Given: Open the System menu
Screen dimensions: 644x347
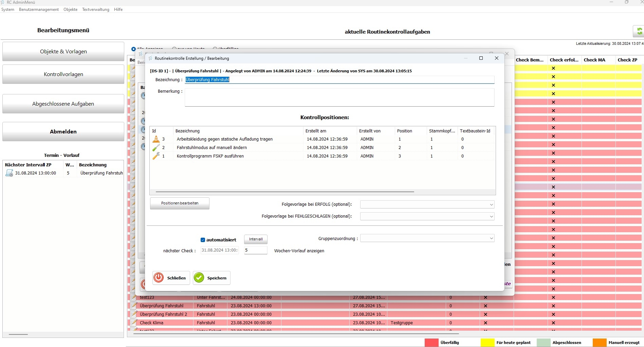Looking at the screenshot, I should (x=8, y=10).
